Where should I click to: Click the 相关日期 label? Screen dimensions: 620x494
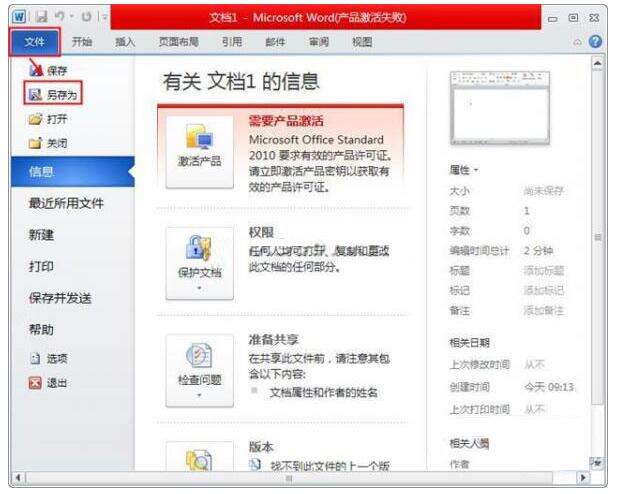(469, 342)
